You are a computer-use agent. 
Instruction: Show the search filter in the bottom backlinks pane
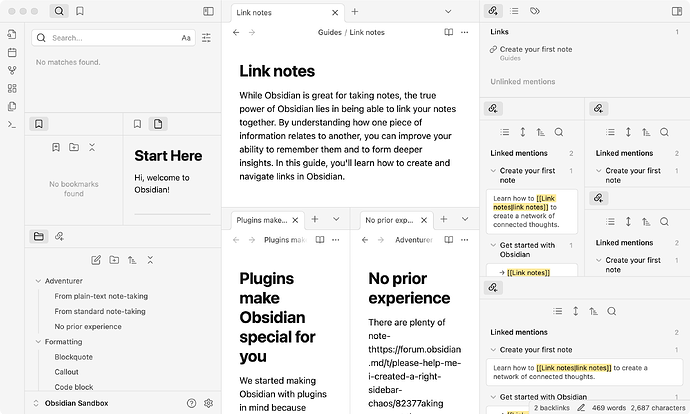(612, 311)
